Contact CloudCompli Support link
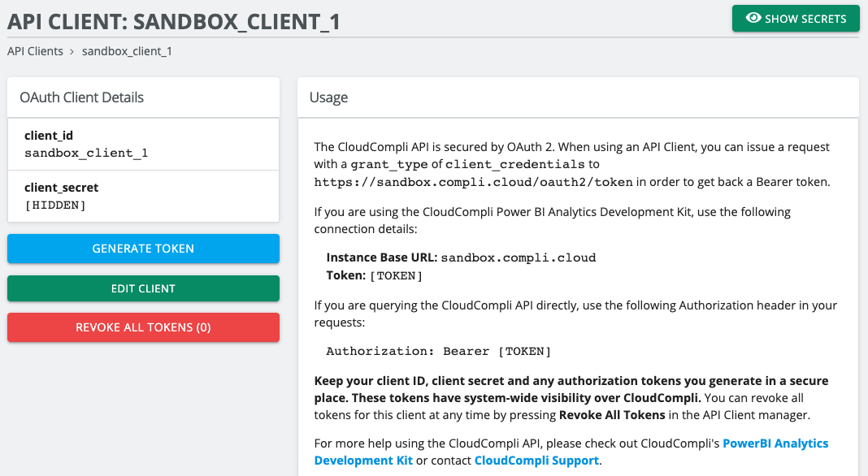The height and width of the screenshot is (476, 868). 536,461
